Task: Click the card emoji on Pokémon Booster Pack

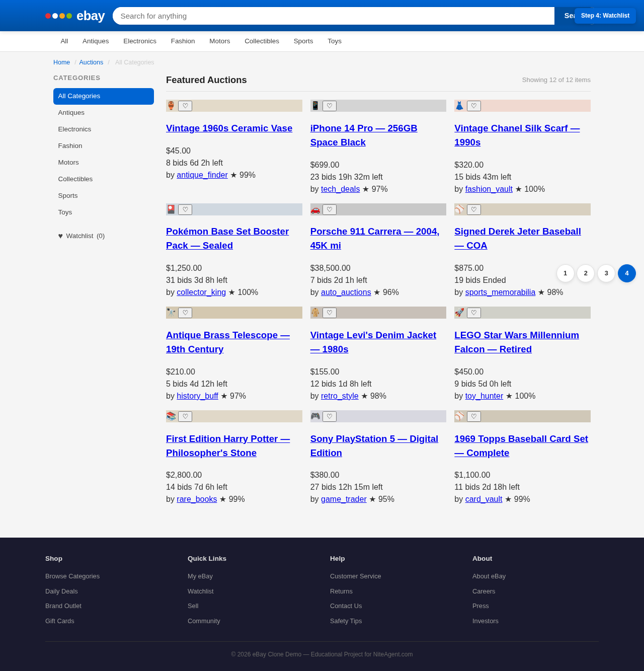Action: tap(171, 209)
